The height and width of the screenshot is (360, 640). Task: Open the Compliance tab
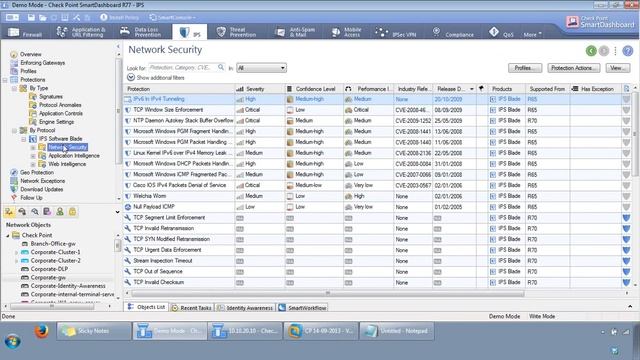click(x=453, y=32)
